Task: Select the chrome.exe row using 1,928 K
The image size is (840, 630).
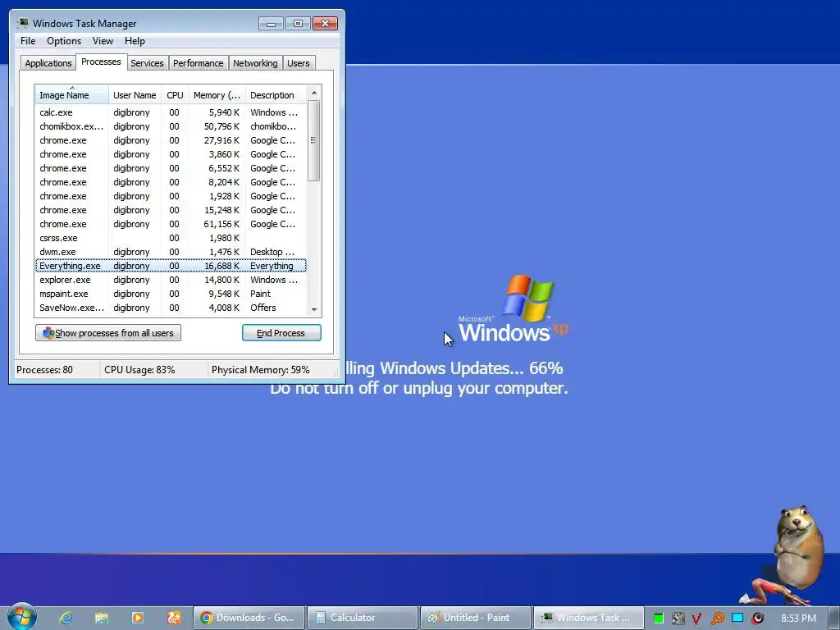Action: tap(171, 196)
